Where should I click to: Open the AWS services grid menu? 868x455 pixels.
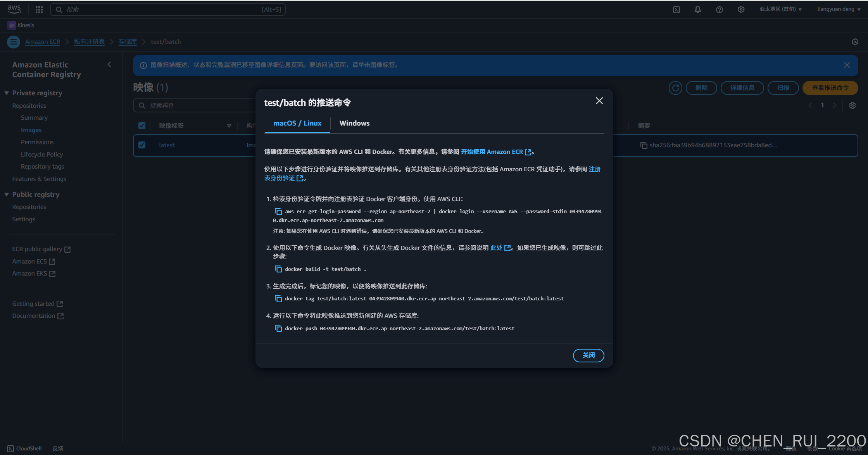(39, 10)
